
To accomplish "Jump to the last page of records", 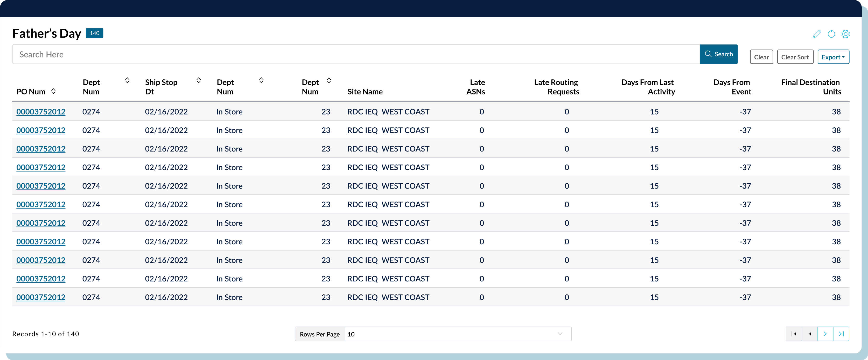I will (x=841, y=334).
